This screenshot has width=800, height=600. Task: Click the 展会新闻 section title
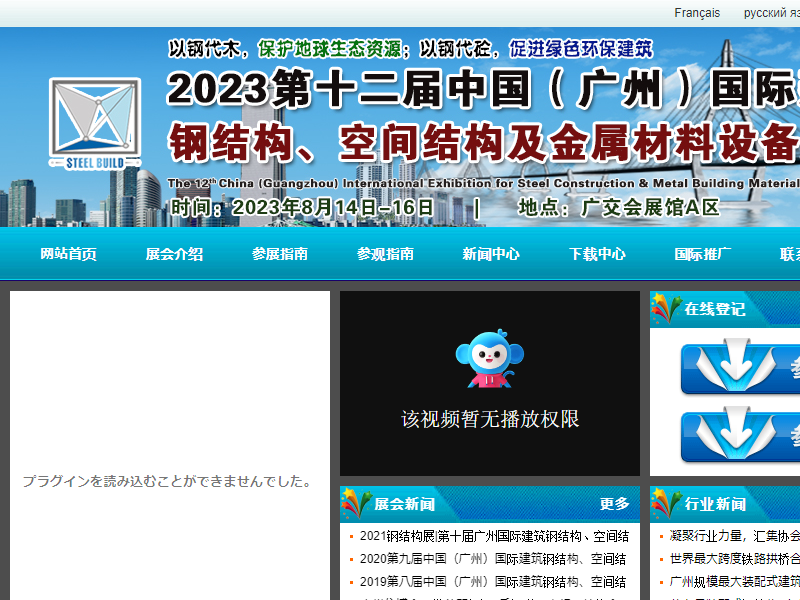pos(405,504)
